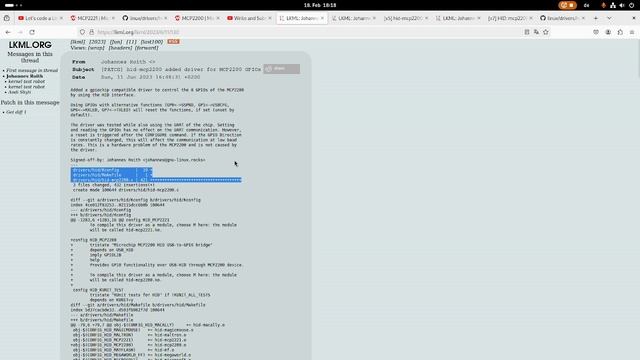
Task: Click the grey Share button near subject
Action: coord(282,69)
